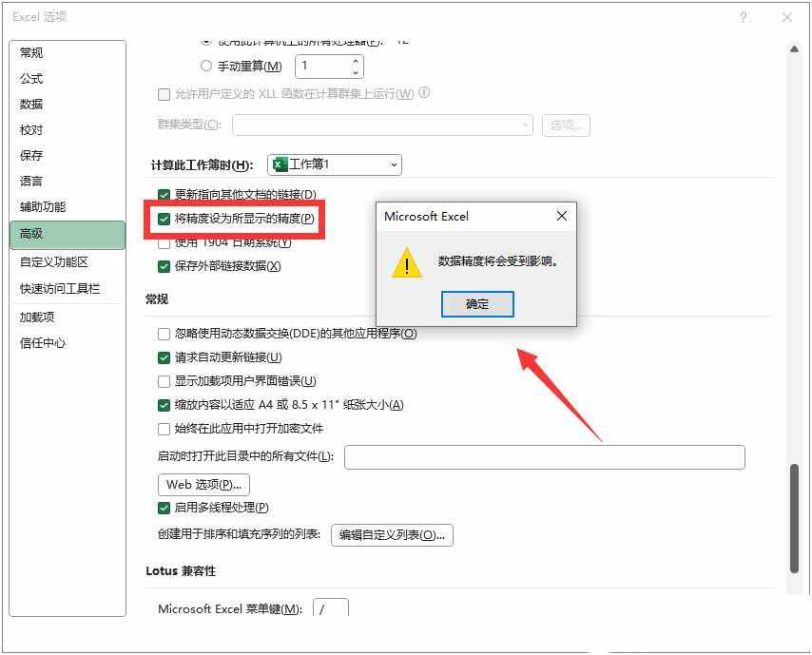Click the Microsoft Excel 菜单键 input field

pos(330,607)
